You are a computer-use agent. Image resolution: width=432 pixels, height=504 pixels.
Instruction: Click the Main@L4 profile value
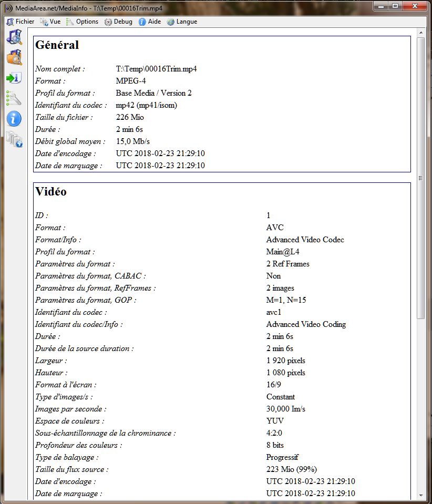click(283, 252)
